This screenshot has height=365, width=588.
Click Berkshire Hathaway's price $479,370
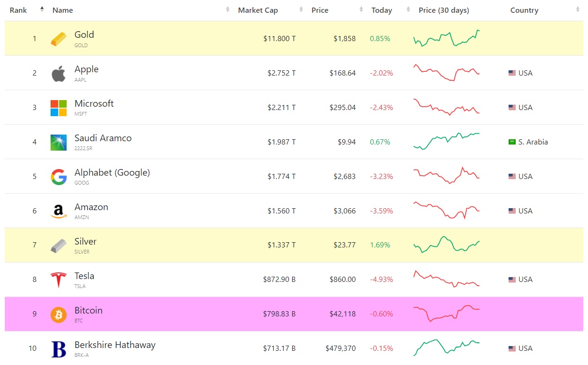[x=341, y=348]
